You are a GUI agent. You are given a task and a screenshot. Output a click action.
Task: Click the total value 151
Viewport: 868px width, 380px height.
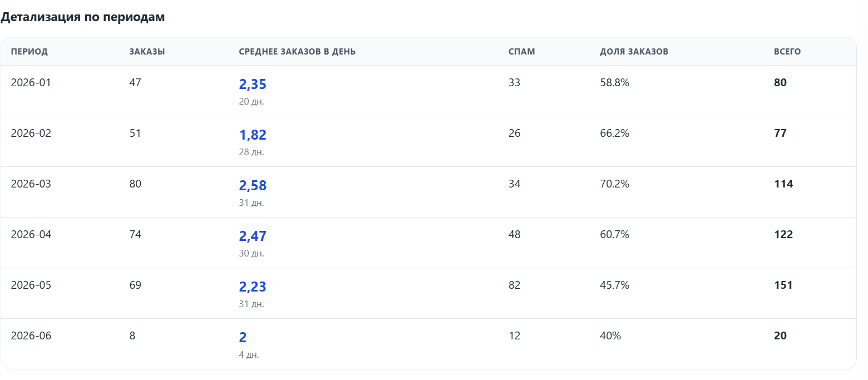click(x=783, y=285)
